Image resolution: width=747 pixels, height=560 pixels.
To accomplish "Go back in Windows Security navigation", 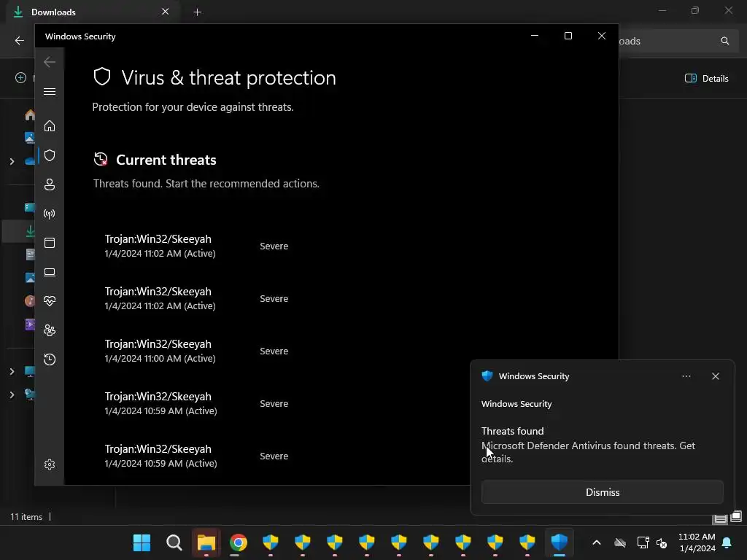I will pos(50,62).
